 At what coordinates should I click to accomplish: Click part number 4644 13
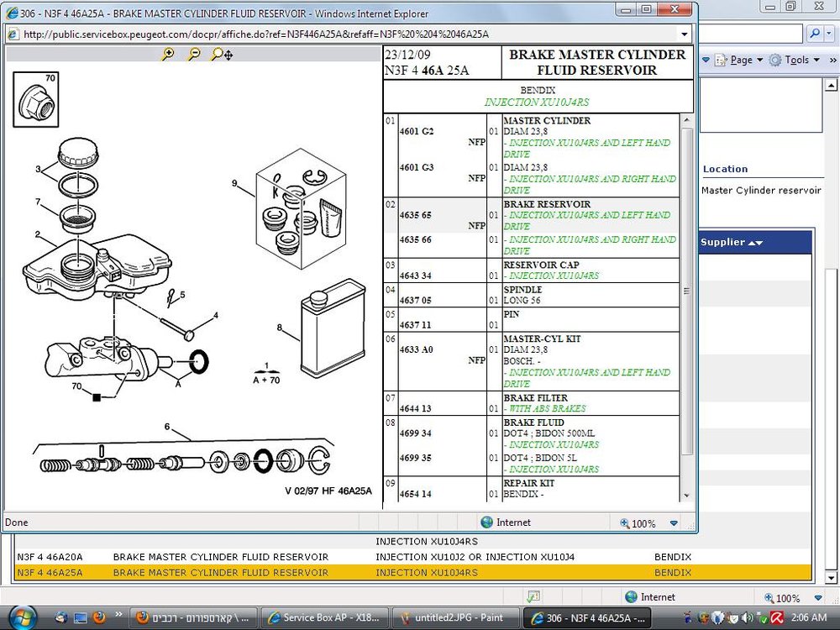click(x=415, y=408)
